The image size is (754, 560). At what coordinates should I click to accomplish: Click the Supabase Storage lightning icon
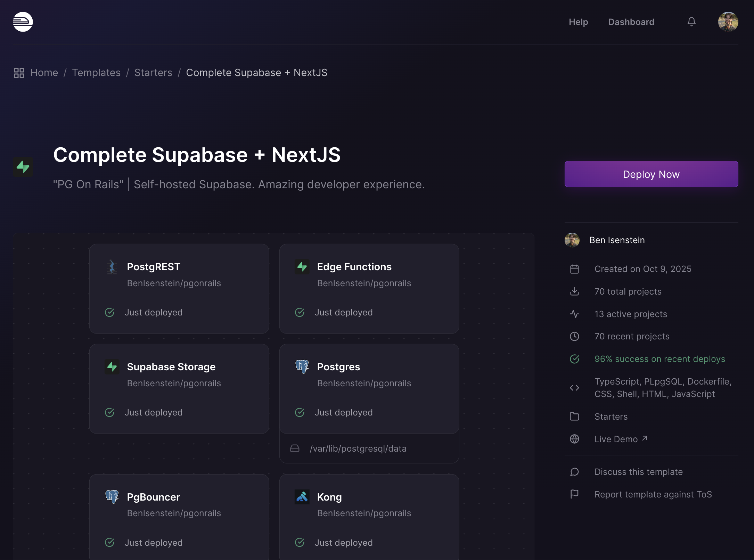[112, 367]
